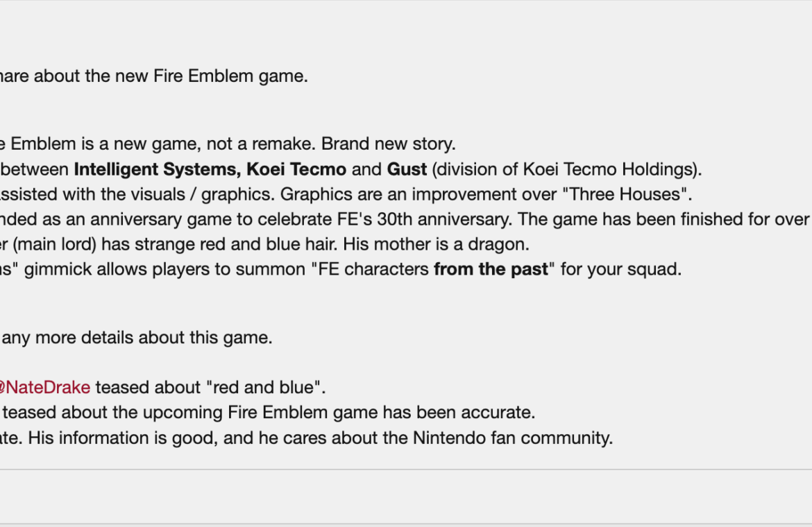812x527 pixels.
Task: Click the division of Koei Tecmo Holdings parenthetical
Action: [566, 170]
